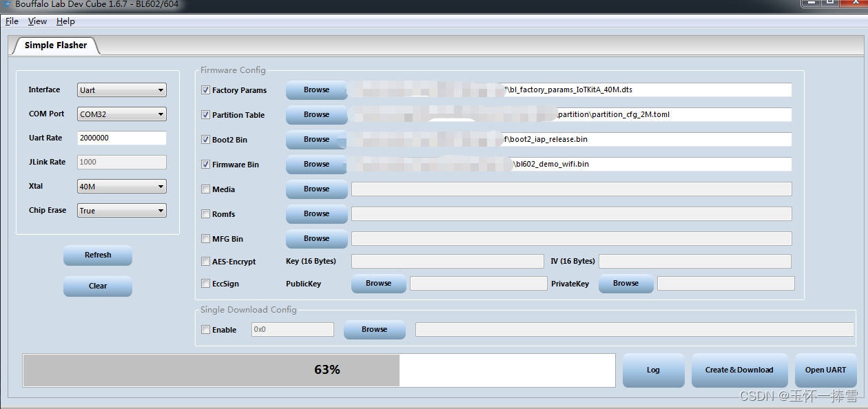Enable the AES-Encrypt checkbox
Screen dimensions: 868x409
(205, 262)
